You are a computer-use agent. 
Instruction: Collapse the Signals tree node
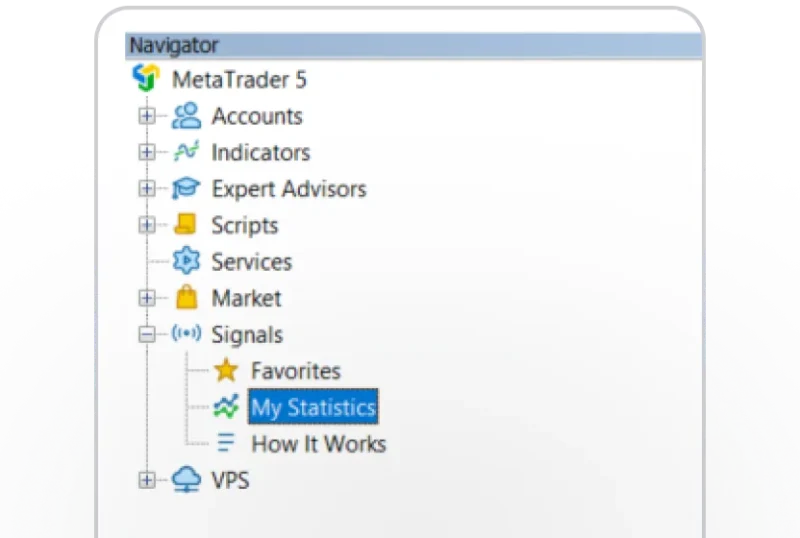(x=147, y=334)
